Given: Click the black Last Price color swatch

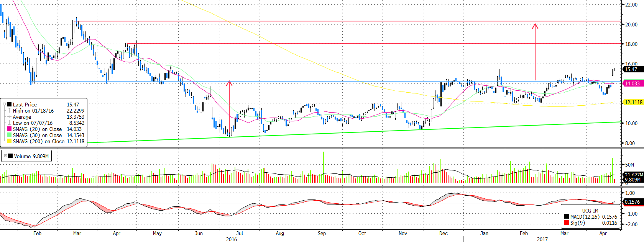Looking at the screenshot, I should (x=9, y=105).
